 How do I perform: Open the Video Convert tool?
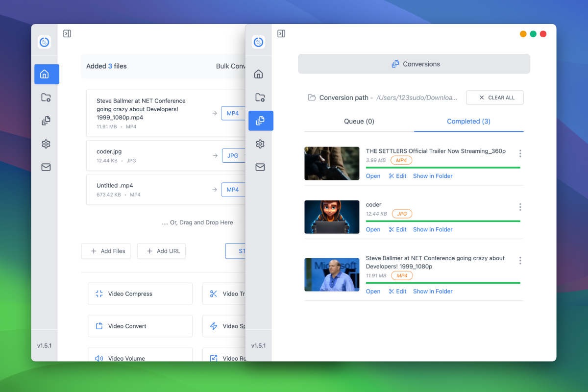coord(140,326)
